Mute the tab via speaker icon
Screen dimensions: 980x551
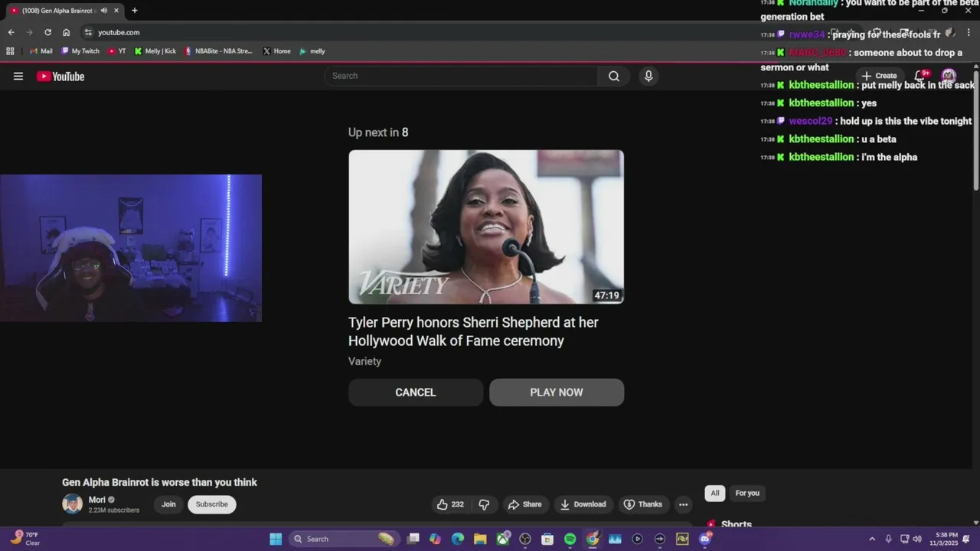(x=103, y=11)
